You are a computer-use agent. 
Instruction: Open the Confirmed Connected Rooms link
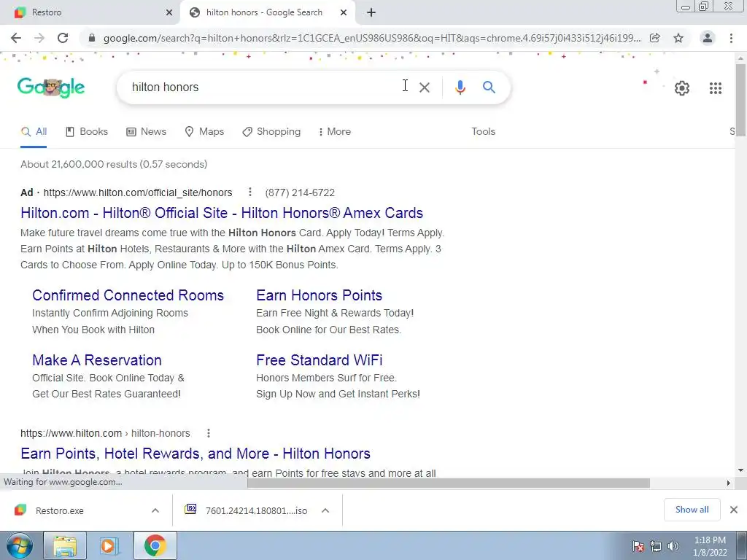coord(128,295)
